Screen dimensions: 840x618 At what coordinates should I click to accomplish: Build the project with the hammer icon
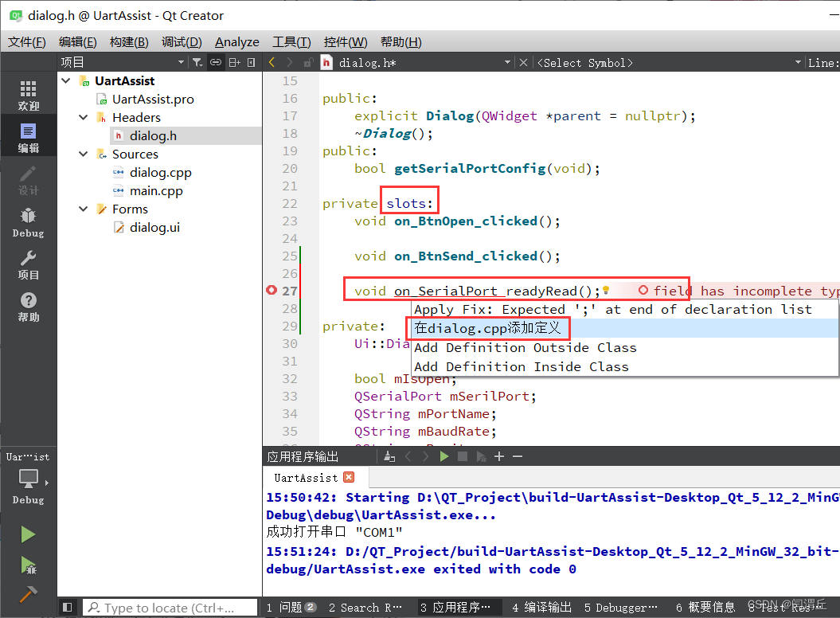(28, 594)
